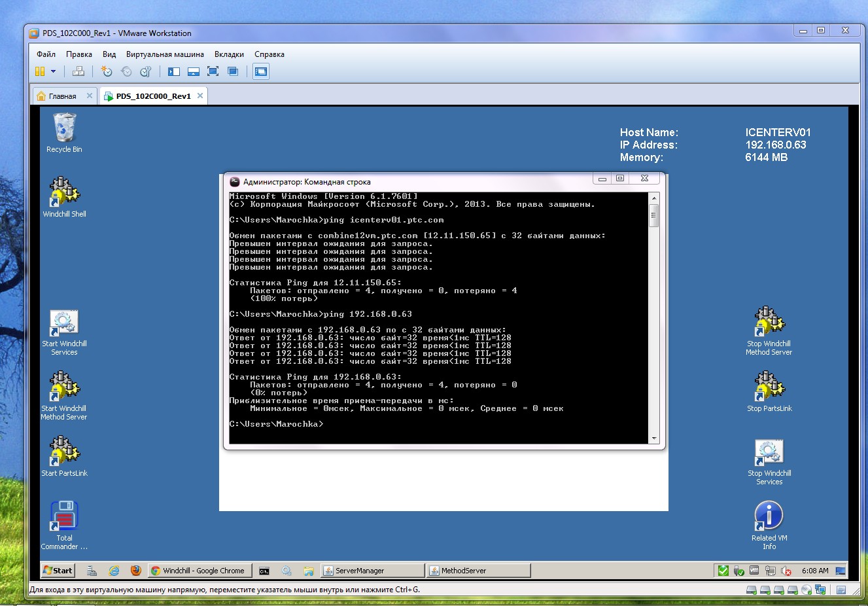The image size is (868, 606).
Task: Click the network connection tray icon
Action: click(x=771, y=571)
